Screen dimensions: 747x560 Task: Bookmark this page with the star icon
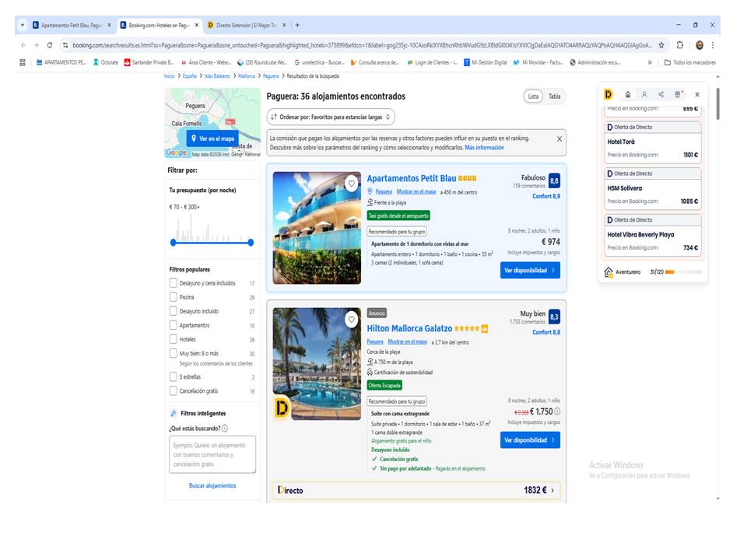(x=661, y=45)
